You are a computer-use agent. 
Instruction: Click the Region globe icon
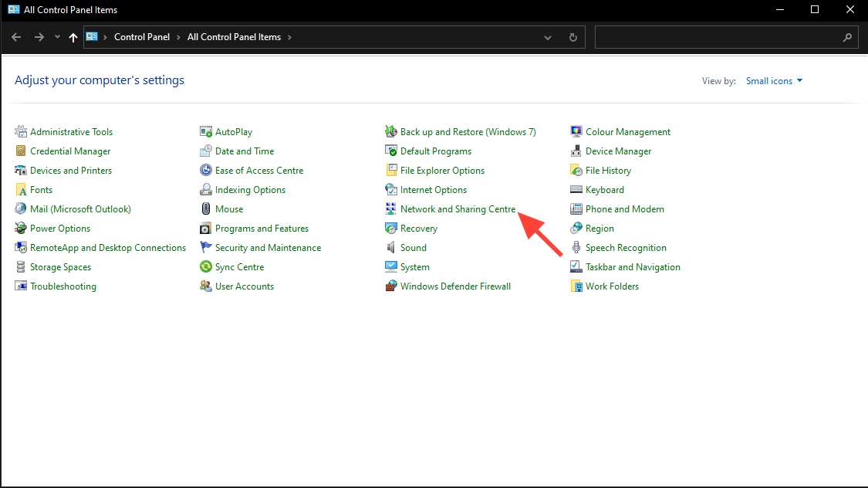tap(576, 229)
